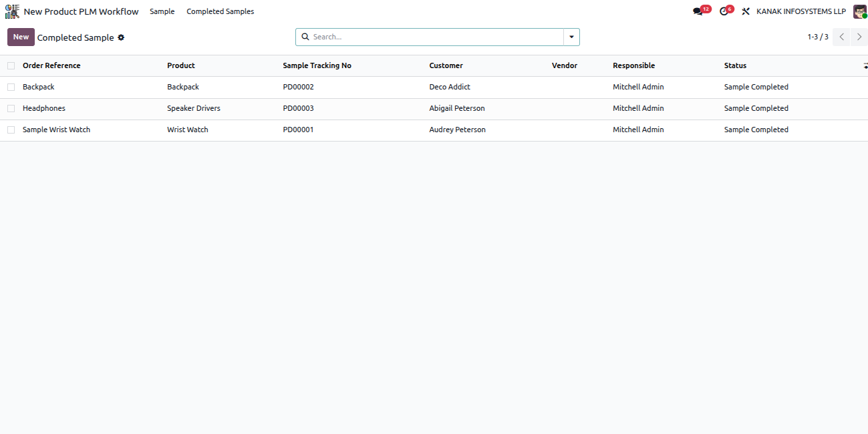Viewport: 868px width, 434px height.
Task: Sort by Product column header
Action: click(x=181, y=65)
